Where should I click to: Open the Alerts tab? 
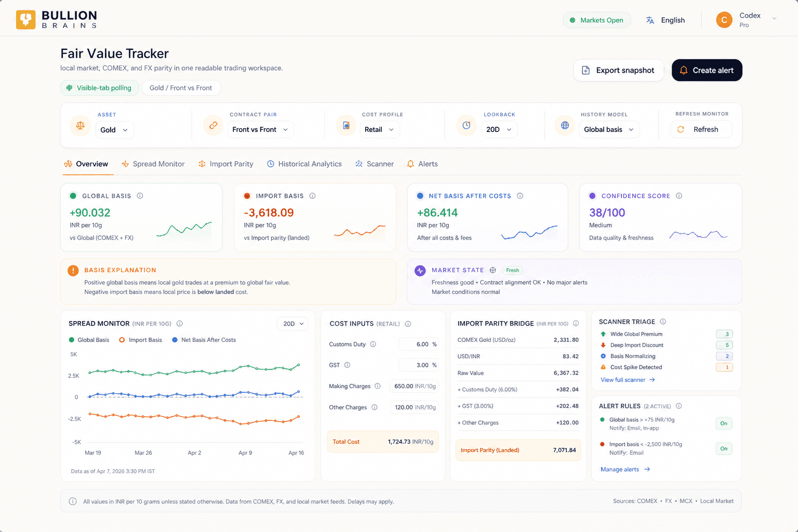point(422,164)
